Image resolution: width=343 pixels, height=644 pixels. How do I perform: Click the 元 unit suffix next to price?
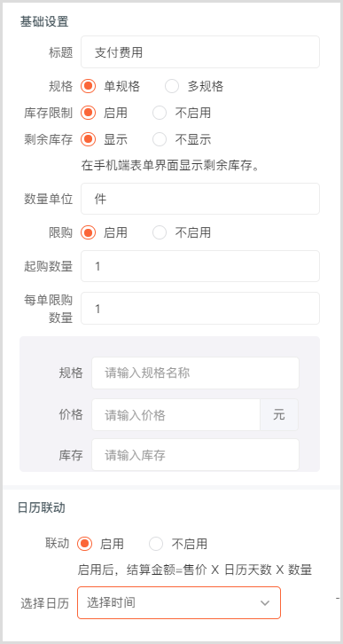pyautogui.click(x=279, y=415)
